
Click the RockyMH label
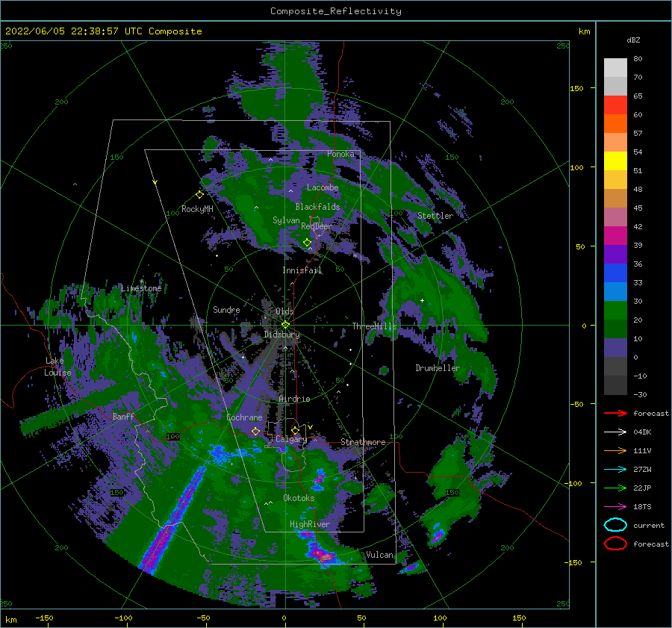pyautogui.click(x=197, y=209)
